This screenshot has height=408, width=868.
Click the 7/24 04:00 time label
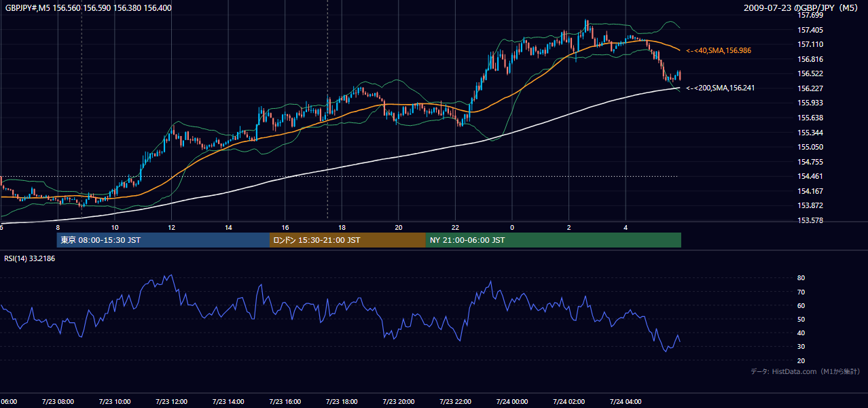point(625,402)
